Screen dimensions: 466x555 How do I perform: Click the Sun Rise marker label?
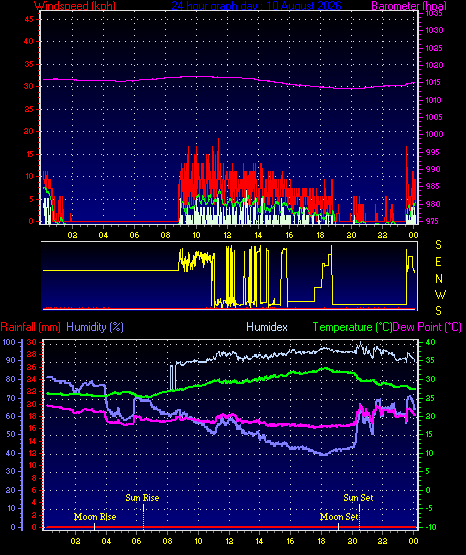(142, 498)
